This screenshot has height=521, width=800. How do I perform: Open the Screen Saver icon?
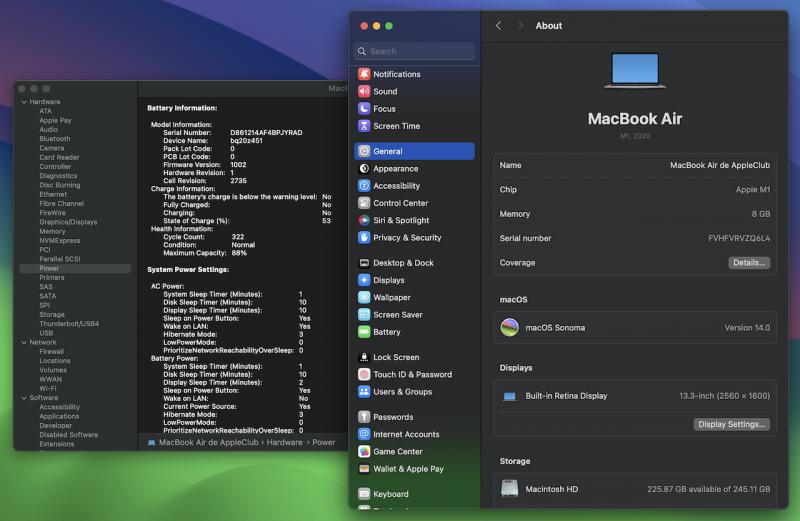point(364,315)
